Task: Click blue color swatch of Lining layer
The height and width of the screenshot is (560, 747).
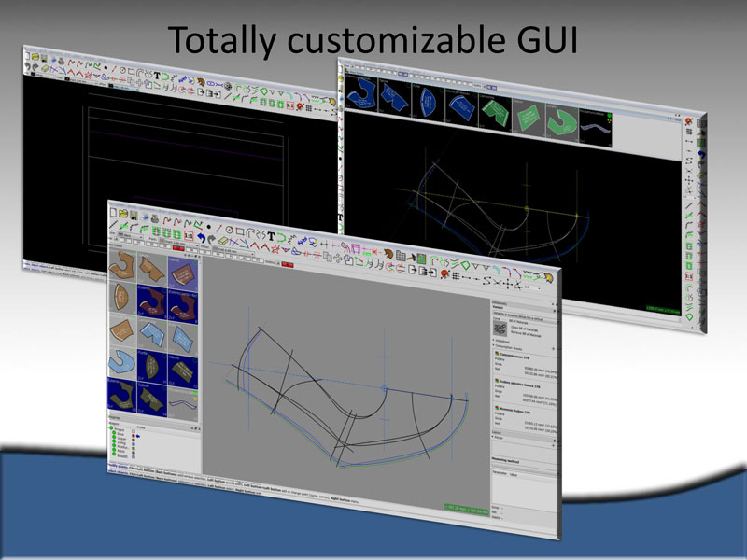Action: (x=134, y=444)
